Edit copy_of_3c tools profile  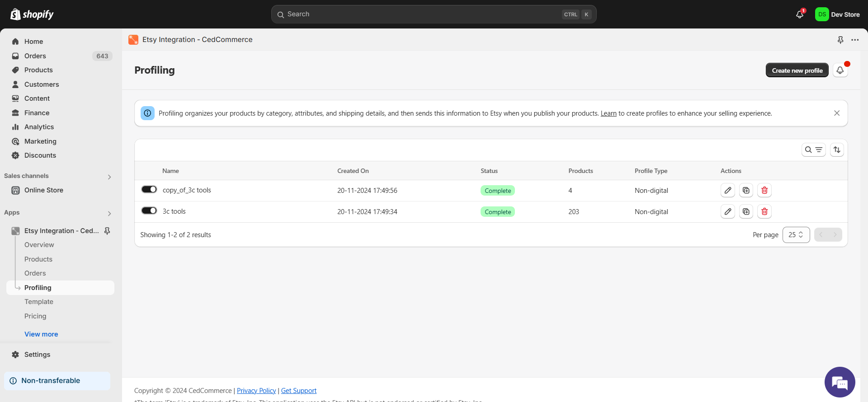tap(728, 191)
